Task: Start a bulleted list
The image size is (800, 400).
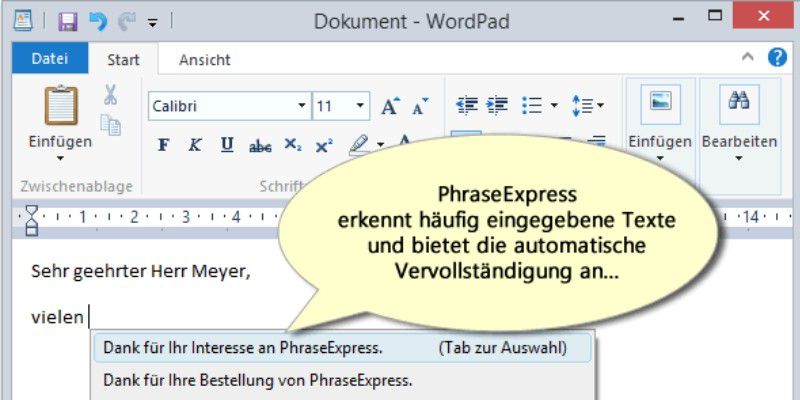Action: point(532,106)
